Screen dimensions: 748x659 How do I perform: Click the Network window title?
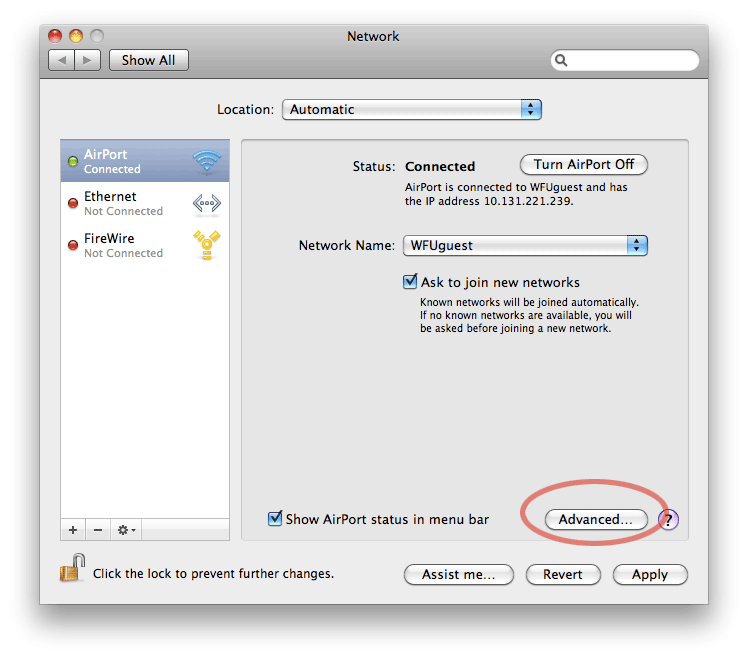(373, 36)
